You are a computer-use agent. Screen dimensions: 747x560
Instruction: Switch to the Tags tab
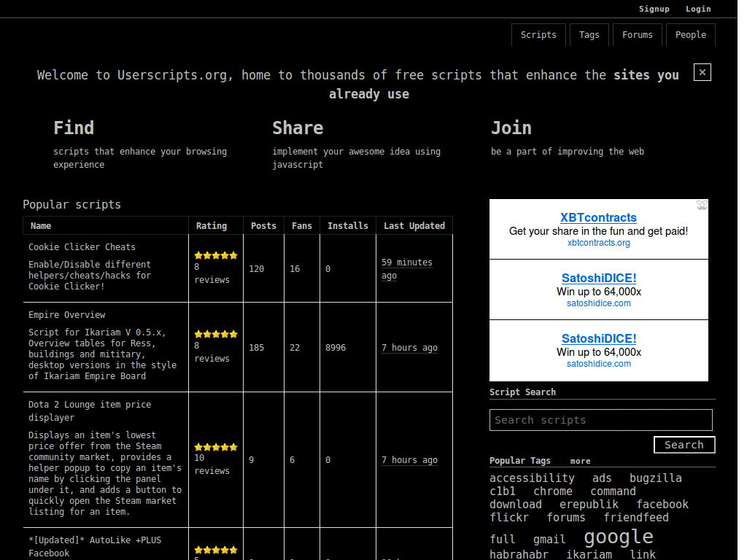point(589,35)
